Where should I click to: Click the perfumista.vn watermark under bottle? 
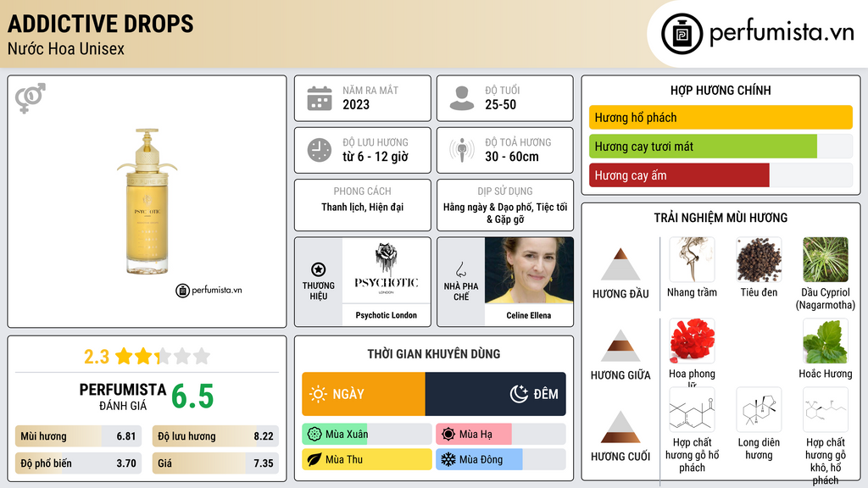209,290
